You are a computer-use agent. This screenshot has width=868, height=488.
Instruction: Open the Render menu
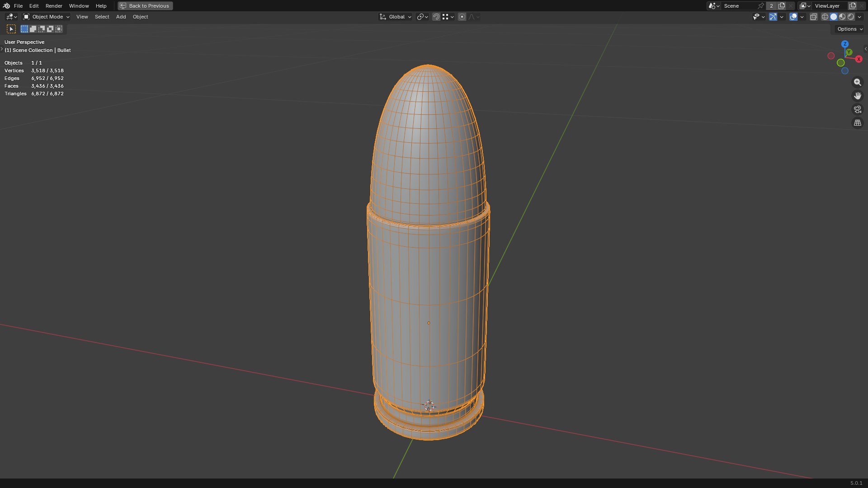(54, 6)
